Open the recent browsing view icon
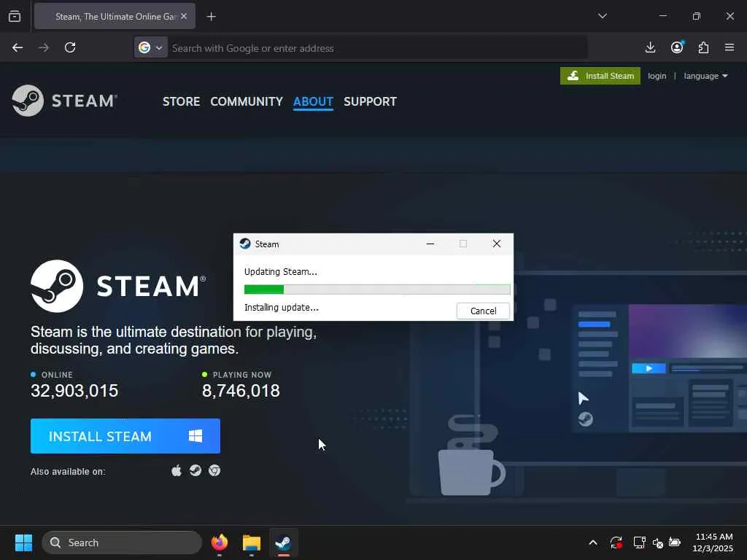This screenshot has width=747, height=560. coord(15,16)
